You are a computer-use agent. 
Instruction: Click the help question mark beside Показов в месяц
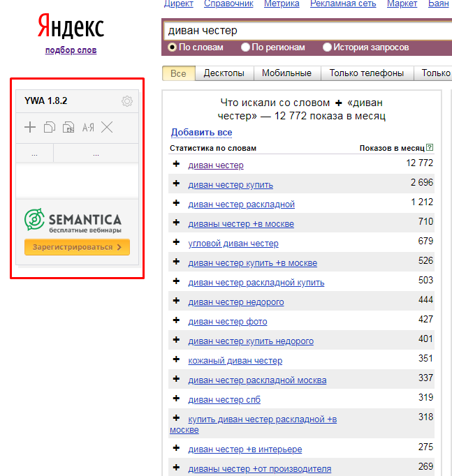click(430, 147)
